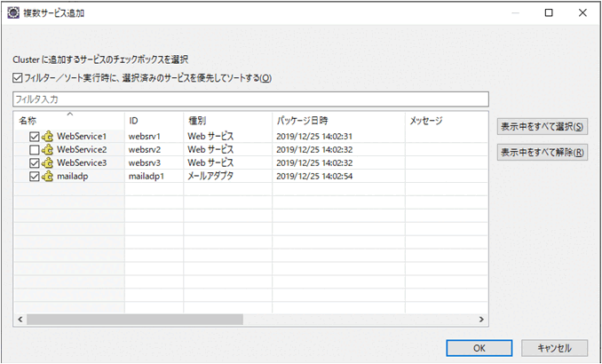
Task: Click the scrollbar left arrow
Action: coord(20,320)
